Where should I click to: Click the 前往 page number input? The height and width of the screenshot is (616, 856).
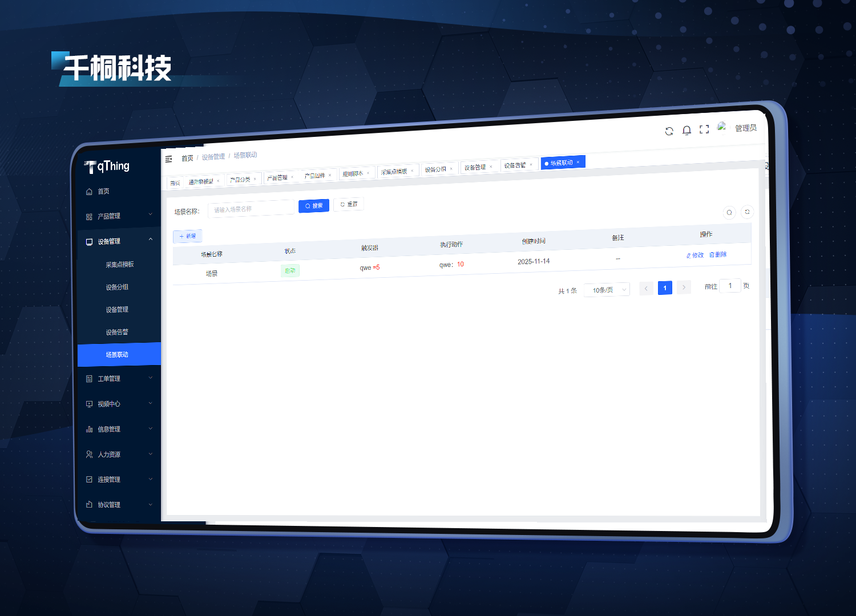click(730, 286)
